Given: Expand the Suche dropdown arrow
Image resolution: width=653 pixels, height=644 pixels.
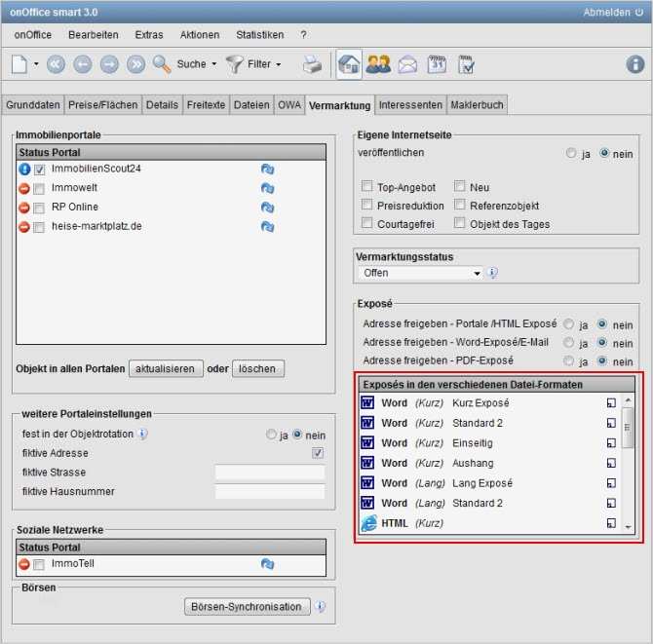Looking at the screenshot, I should [214, 64].
